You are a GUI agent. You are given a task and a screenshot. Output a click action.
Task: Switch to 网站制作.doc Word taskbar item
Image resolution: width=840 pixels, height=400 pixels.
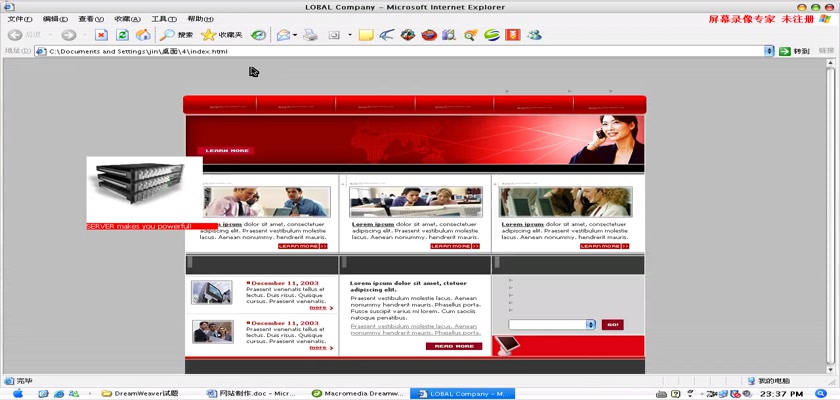(x=251, y=394)
